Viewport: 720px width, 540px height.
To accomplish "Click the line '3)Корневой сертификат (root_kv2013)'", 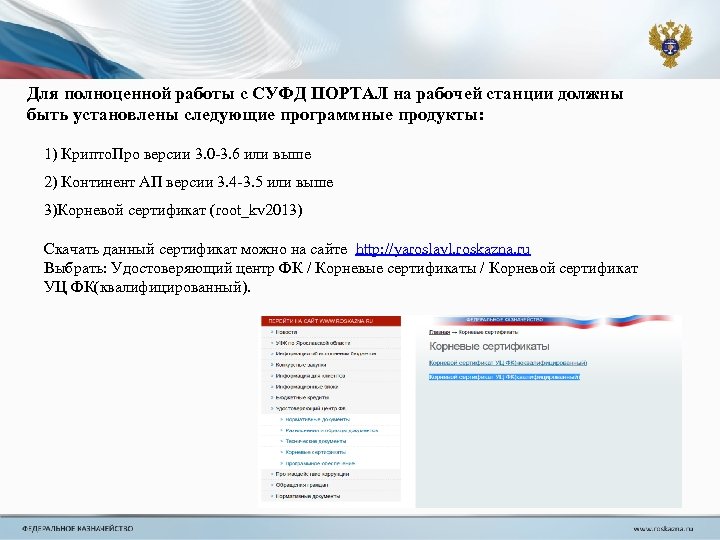I will pyautogui.click(x=173, y=210).
